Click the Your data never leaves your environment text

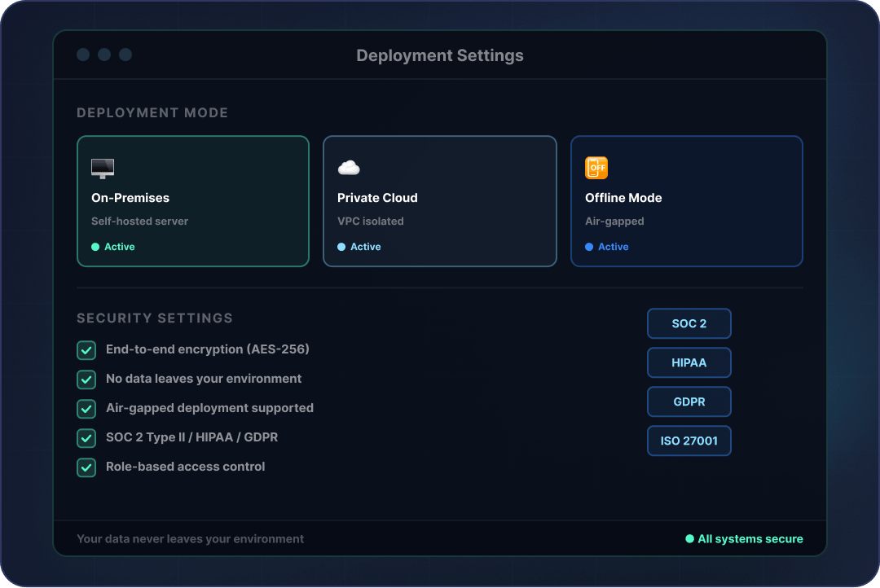click(190, 538)
